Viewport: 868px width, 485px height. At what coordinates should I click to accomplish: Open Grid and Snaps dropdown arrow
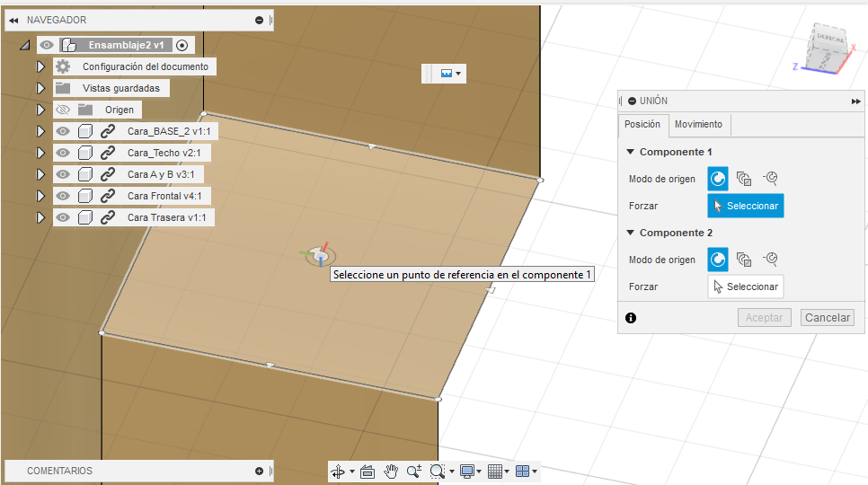point(507,472)
